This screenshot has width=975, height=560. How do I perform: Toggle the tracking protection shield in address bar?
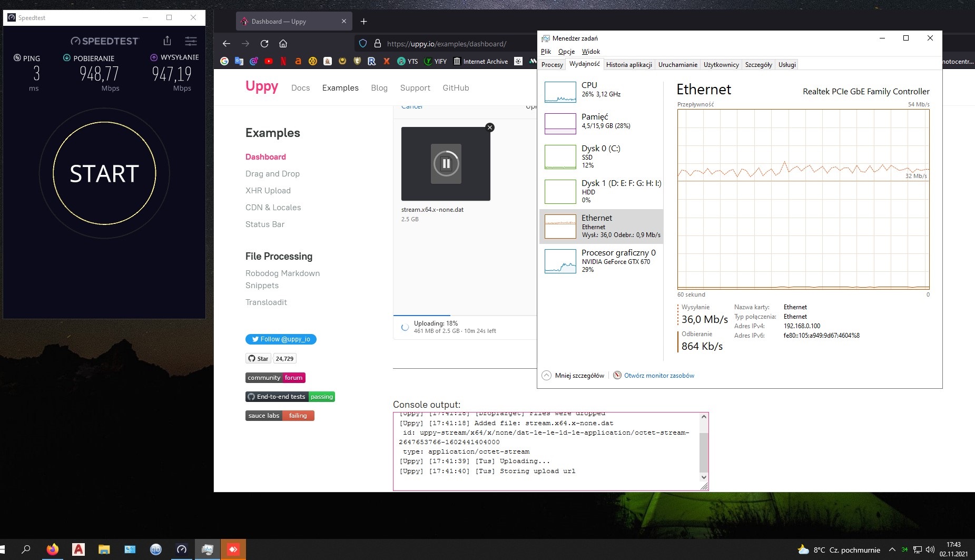pos(362,43)
